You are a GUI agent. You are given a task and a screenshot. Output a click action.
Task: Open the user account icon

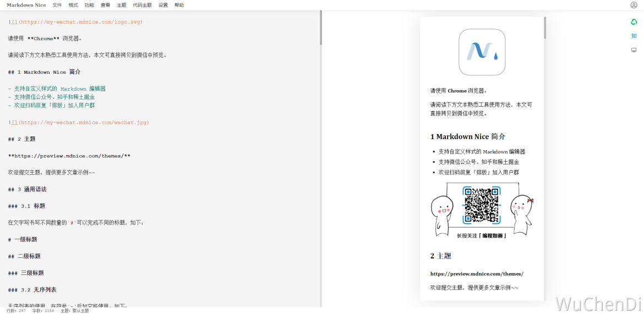634,5
